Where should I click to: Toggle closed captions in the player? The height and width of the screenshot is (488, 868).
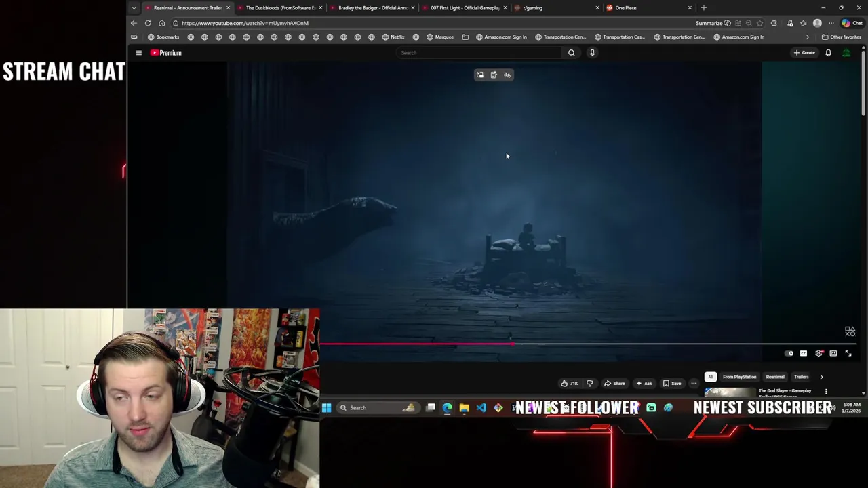pos(804,353)
